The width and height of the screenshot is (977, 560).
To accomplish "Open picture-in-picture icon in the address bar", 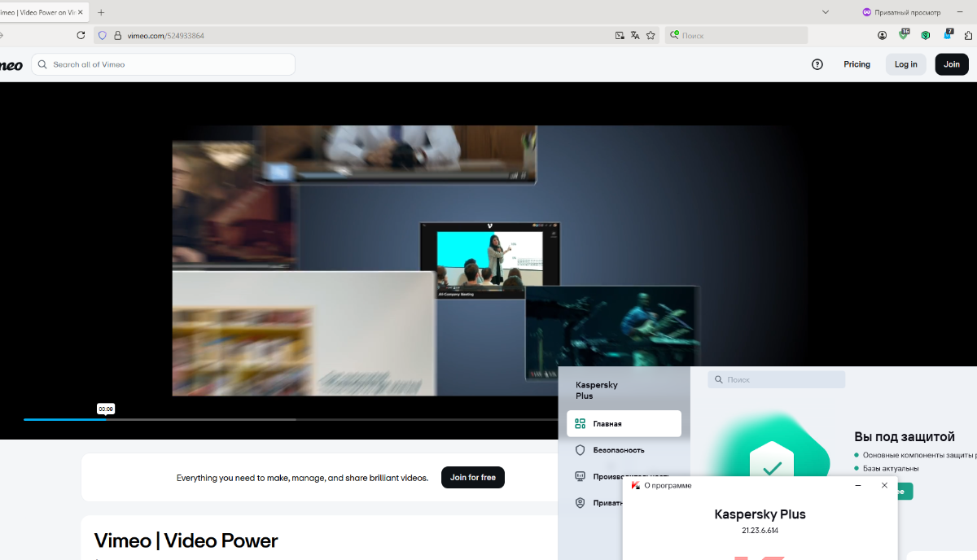I will click(620, 35).
